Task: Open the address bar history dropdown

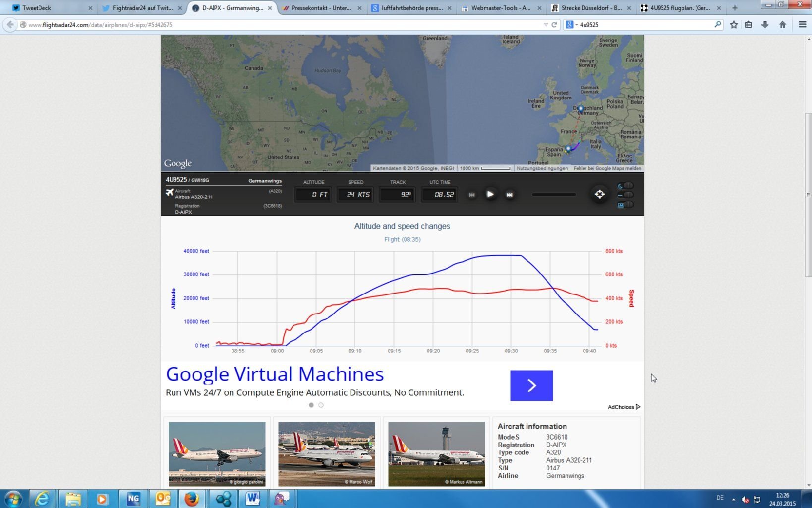Action: [x=546, y=24]
